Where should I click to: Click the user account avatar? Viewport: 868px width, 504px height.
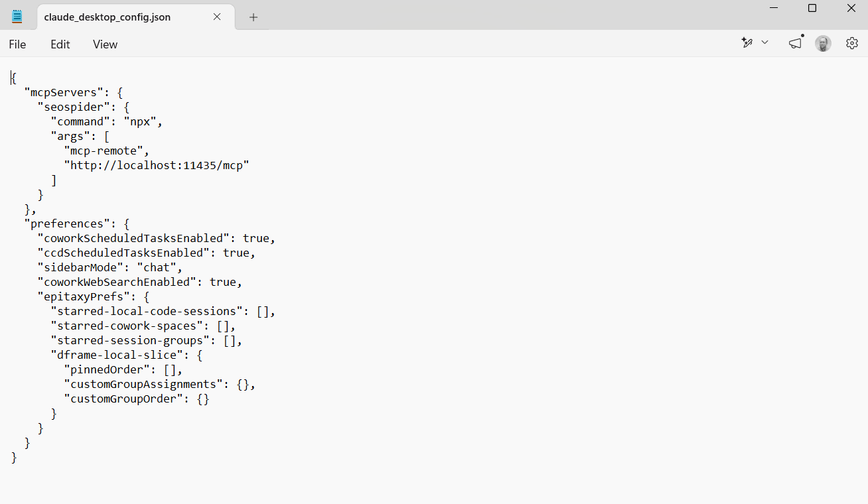[823, 43]
